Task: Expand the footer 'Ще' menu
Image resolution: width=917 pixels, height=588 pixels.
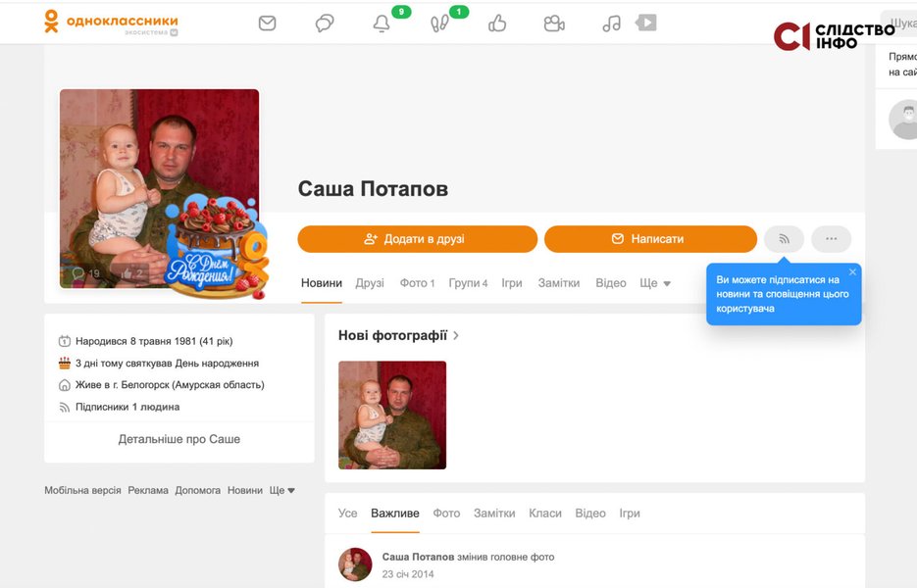Action: click(282, 490)
